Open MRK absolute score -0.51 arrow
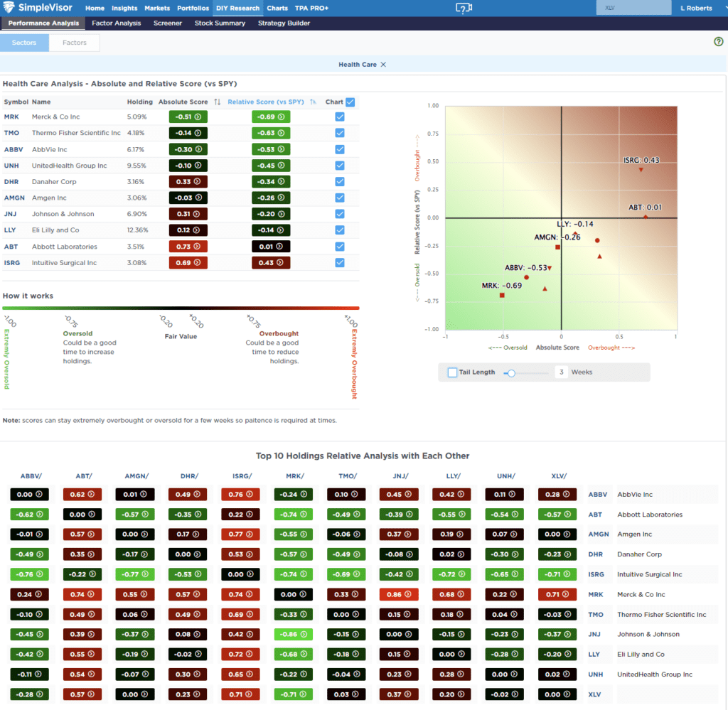Screen dimensions: 728x710 coord(198,117)
